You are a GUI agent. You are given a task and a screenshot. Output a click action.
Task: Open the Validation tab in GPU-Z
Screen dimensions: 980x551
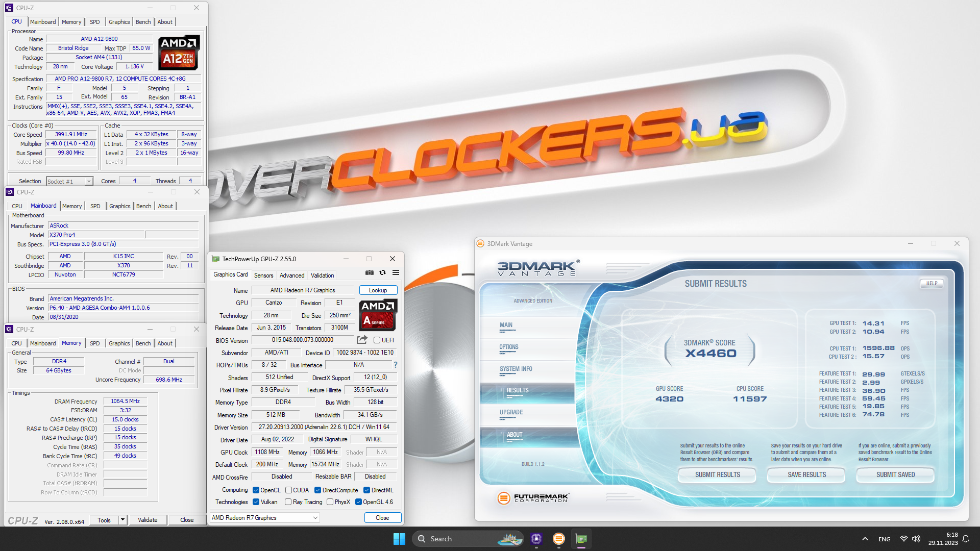tap(323, 275)
